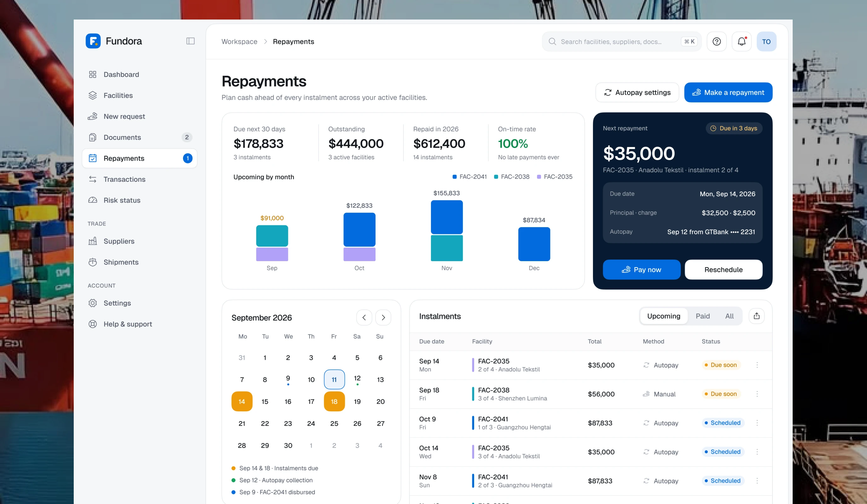This screenshot has width=867, height=504.
Task: Open Documents in the sidebar
Action: pos(139,137)
